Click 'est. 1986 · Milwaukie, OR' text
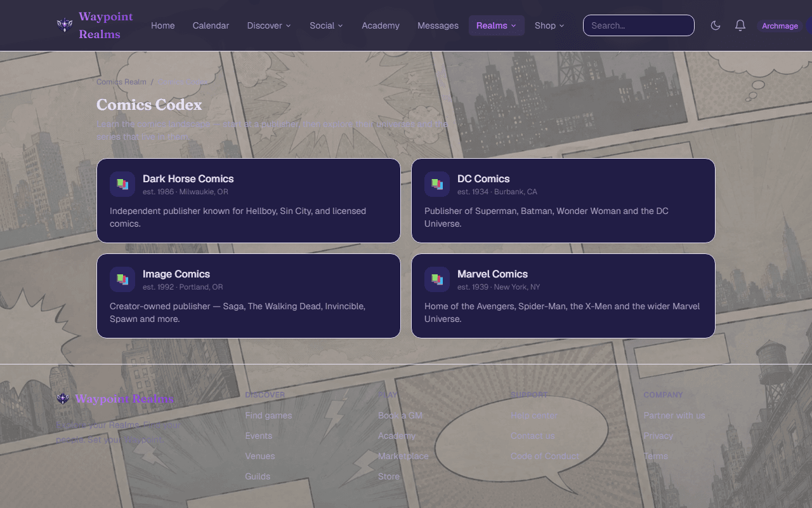Screen dimensions: 812x508 (x=185, y=192)
